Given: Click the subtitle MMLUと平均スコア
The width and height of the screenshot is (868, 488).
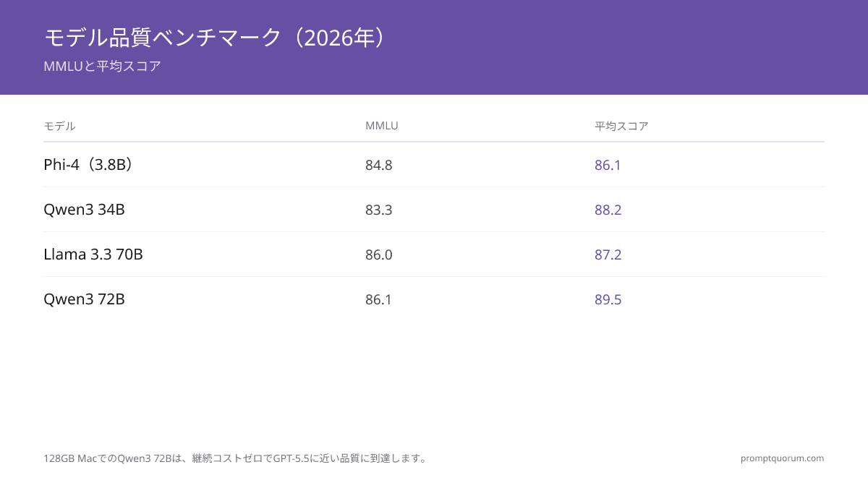Looking at the screenshot, I should 102,67.
